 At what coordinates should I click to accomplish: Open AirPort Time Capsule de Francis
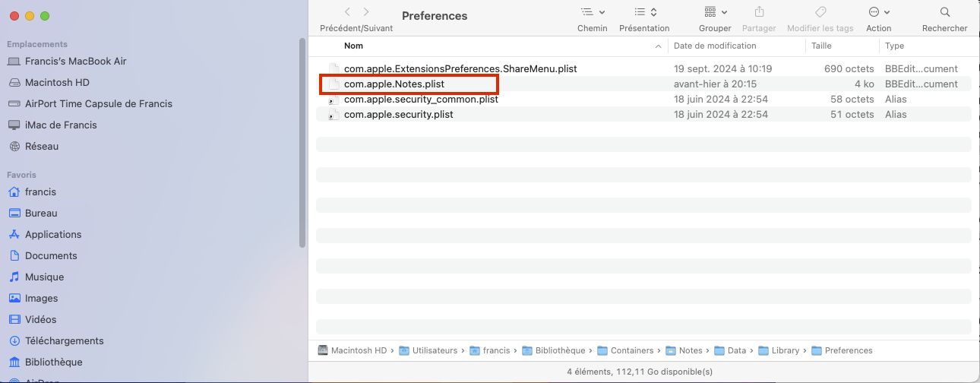click(99, 103)
